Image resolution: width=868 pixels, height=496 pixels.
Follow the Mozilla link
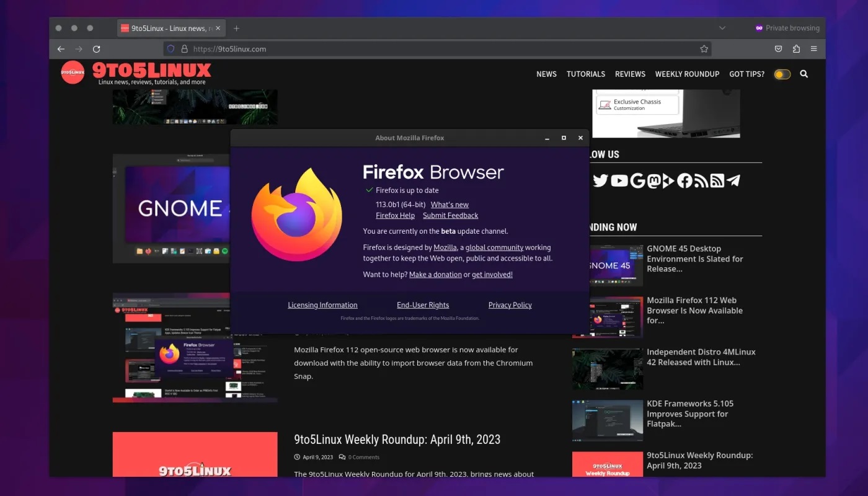pyautogui.click(x=445, y=247)
